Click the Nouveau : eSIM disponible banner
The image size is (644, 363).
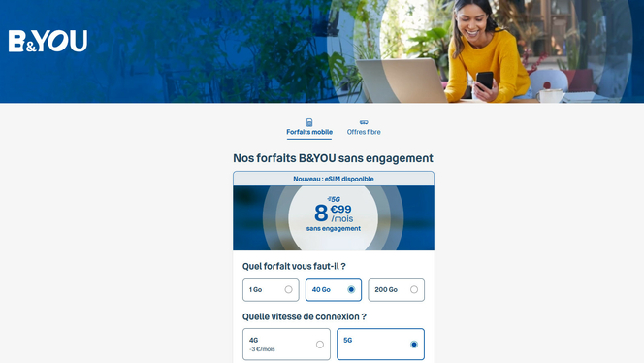tap(334, 179)
